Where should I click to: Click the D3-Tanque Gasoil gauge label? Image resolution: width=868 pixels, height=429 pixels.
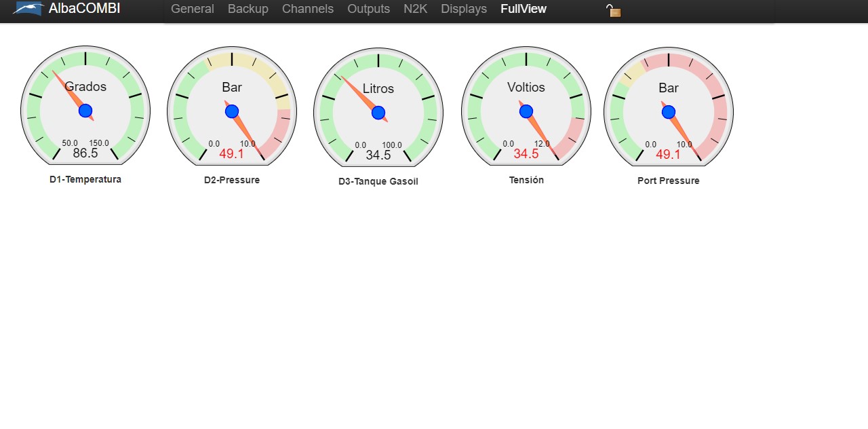click(378, 182)
